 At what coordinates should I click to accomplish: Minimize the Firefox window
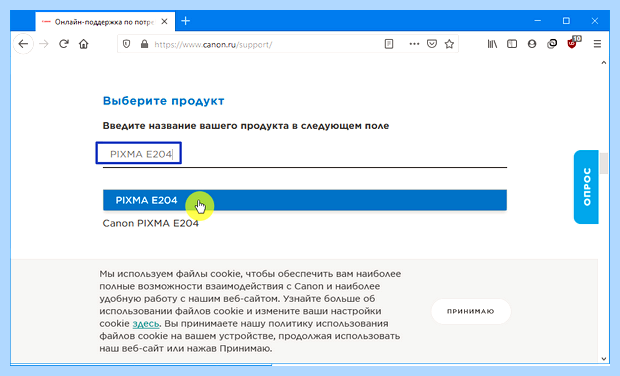[537, 21]
